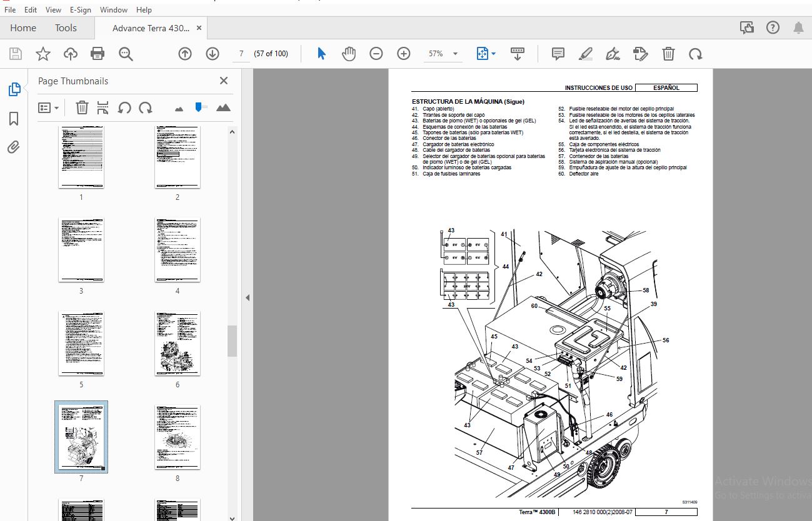
Task: Click the thumbnails panel scrollbar handle
Action: (232, 340)
